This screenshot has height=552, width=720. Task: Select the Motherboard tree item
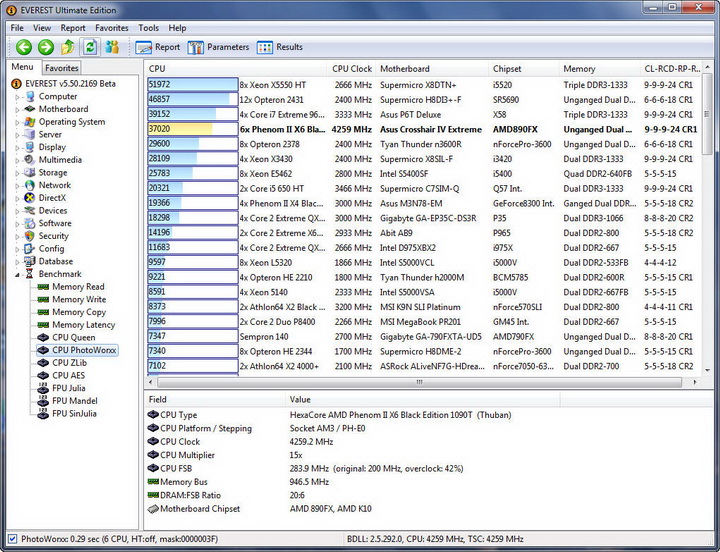[x=63, y=109]
